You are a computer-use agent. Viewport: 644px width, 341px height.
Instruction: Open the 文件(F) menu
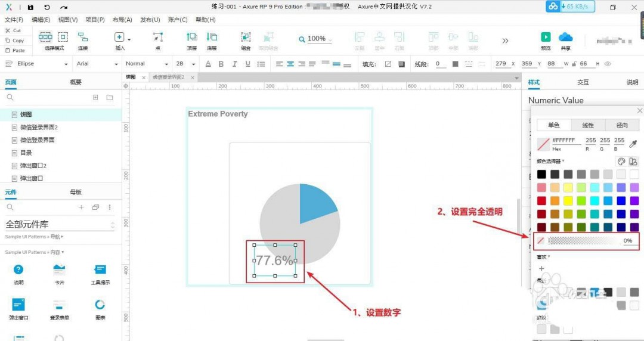click(14, 20)
